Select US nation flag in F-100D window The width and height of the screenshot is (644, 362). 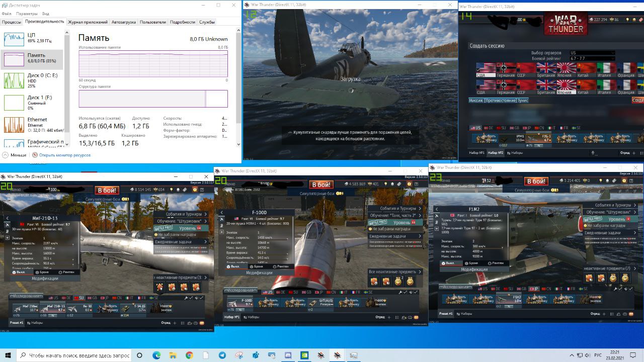(267, 292)
